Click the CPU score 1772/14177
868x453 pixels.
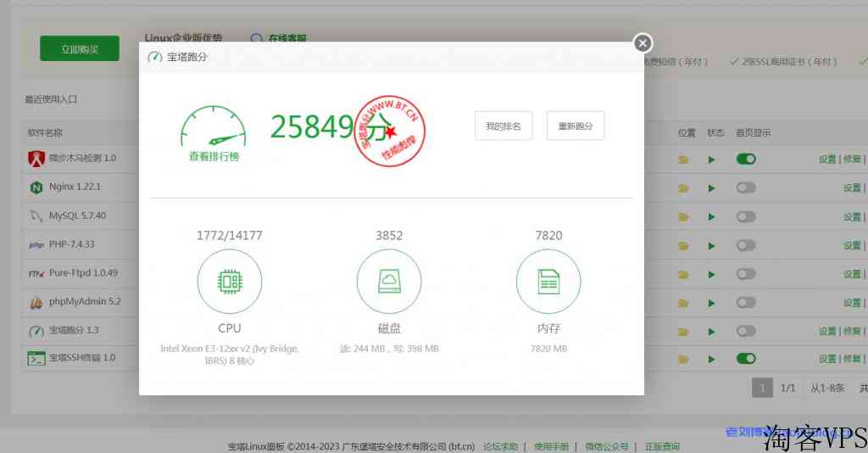click(230, 235)
